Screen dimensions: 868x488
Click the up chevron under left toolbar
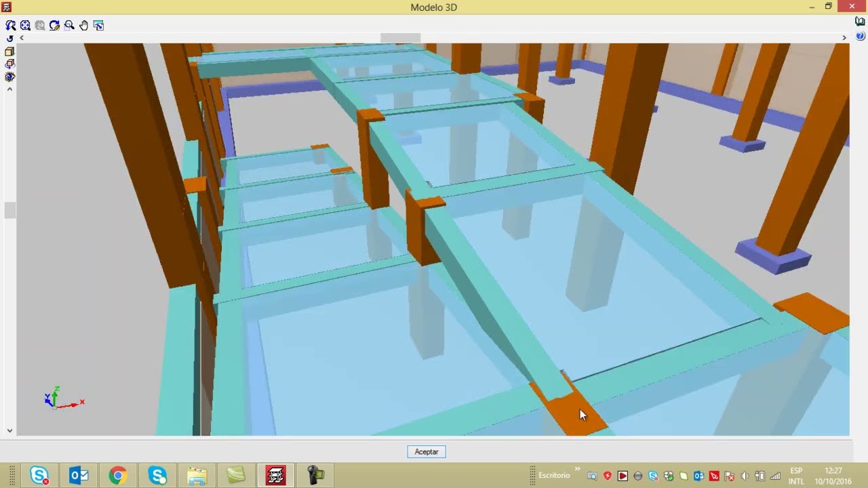[9, 89]
